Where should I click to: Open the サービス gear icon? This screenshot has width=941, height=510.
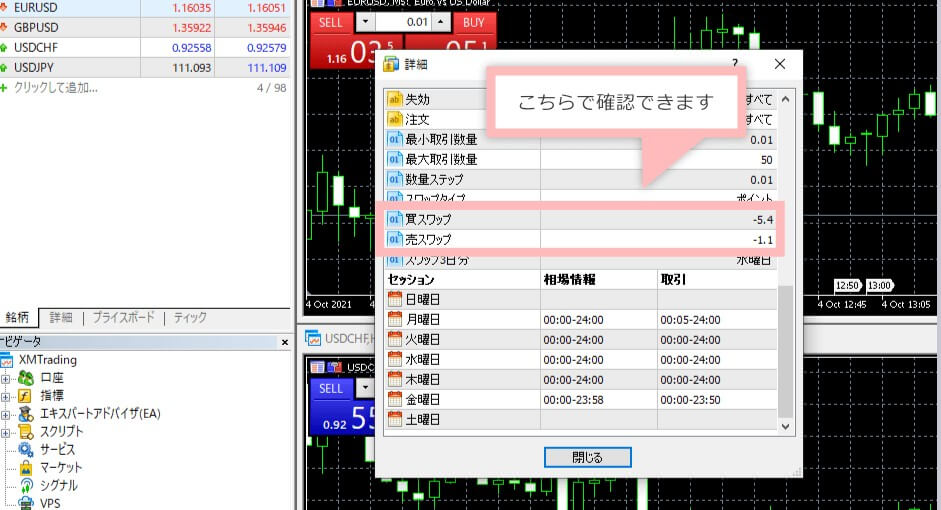click(25, 449)
